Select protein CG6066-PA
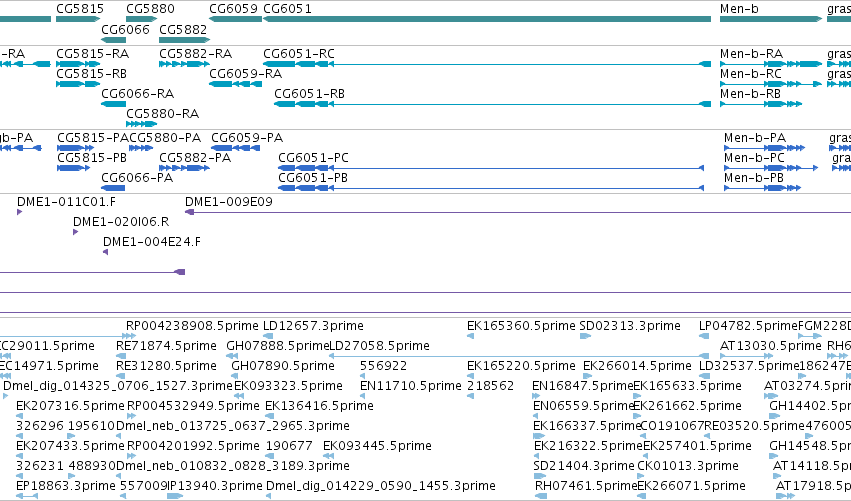851x501 pixels. pos(137,178)
